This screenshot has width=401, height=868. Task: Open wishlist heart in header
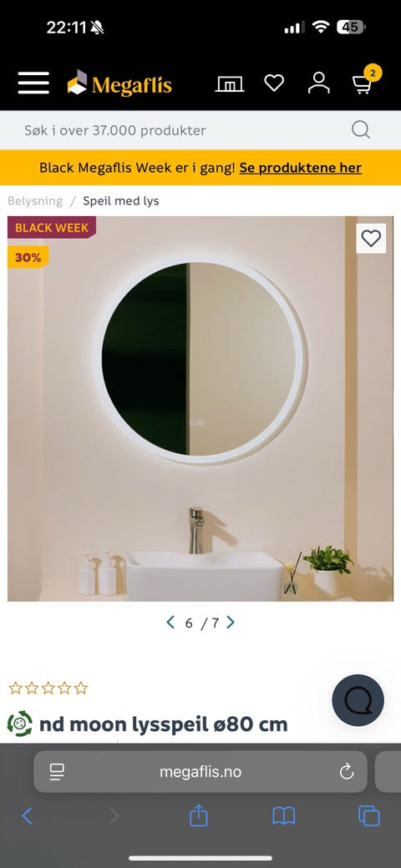point(274,83)
